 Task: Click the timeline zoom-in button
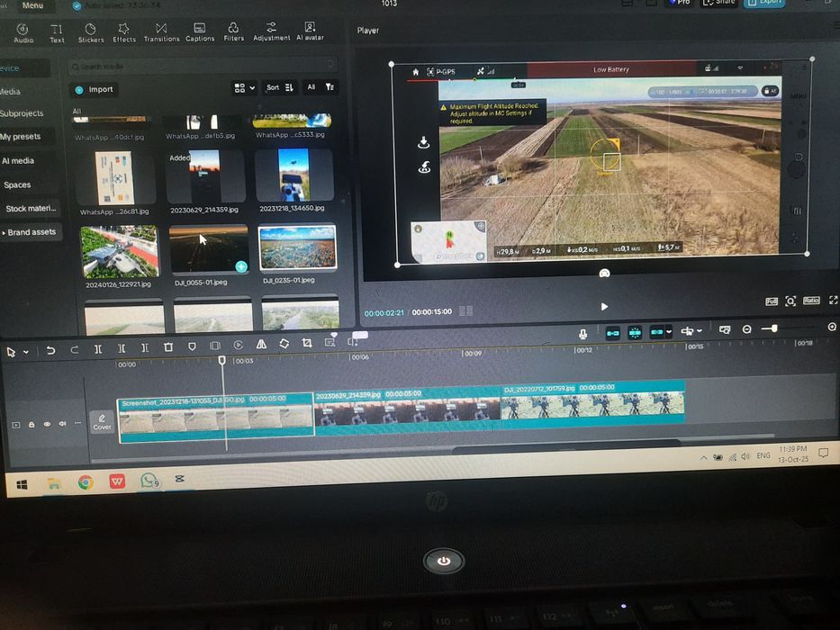[831, 327]
